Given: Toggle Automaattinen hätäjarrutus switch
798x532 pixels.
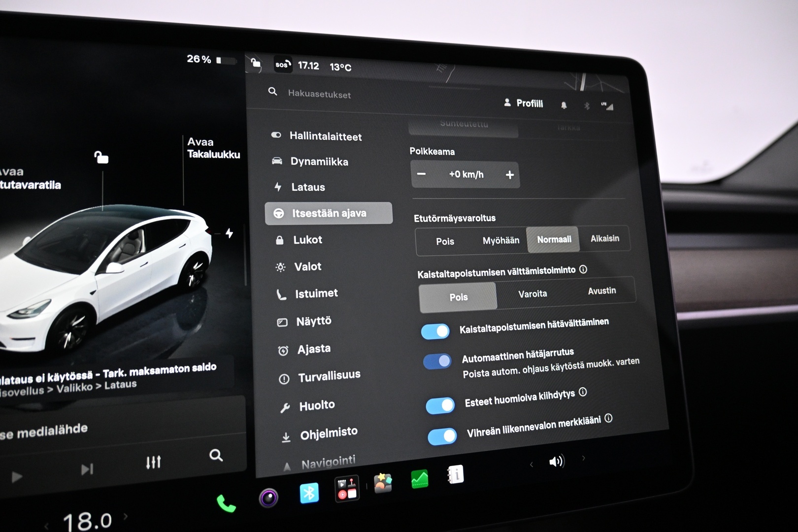Looking at the screenshot, I should click(437, 362).
